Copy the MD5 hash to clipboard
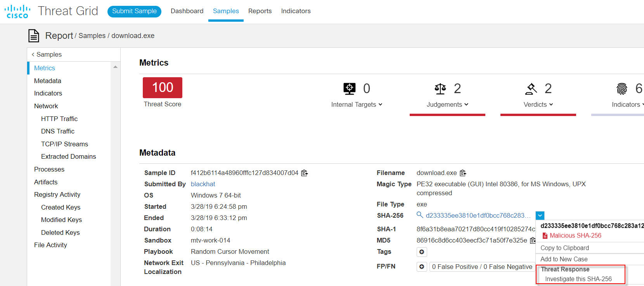This screenshot has width=644, height=286. [533, 241]
